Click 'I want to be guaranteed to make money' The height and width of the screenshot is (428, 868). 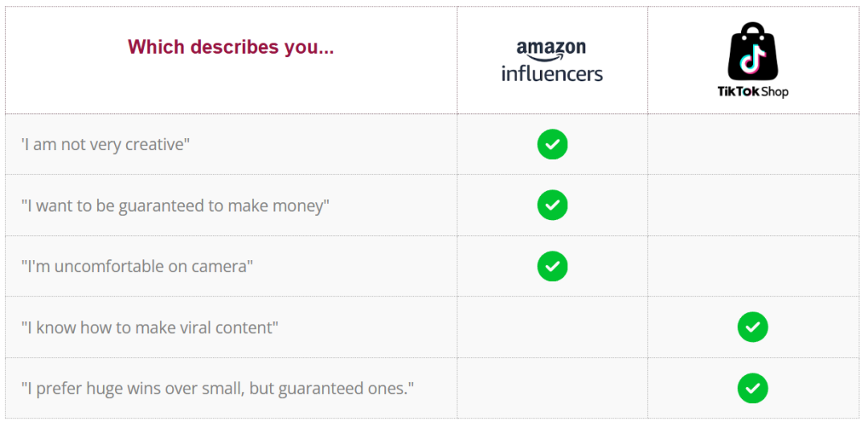(x=175, y=206)
